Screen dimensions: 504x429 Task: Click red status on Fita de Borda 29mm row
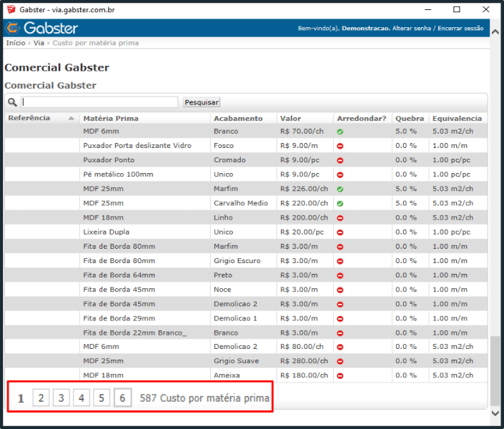click(x=340, y=319)
